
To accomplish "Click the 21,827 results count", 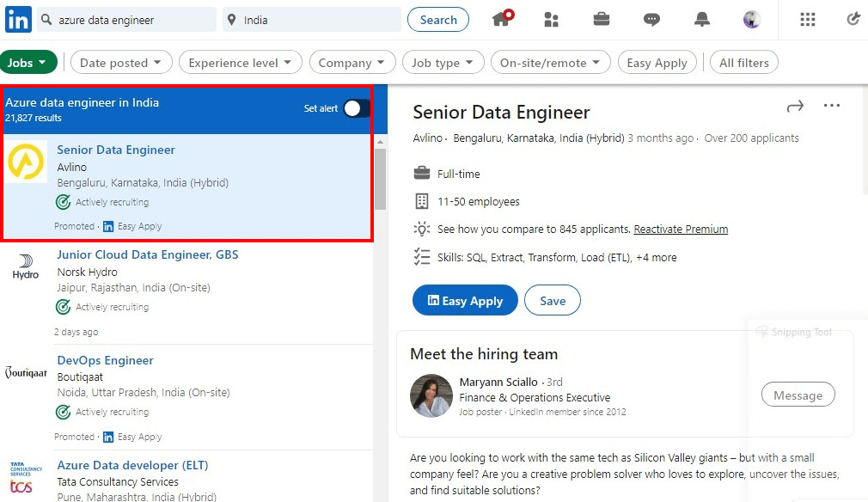I will 34,118.
